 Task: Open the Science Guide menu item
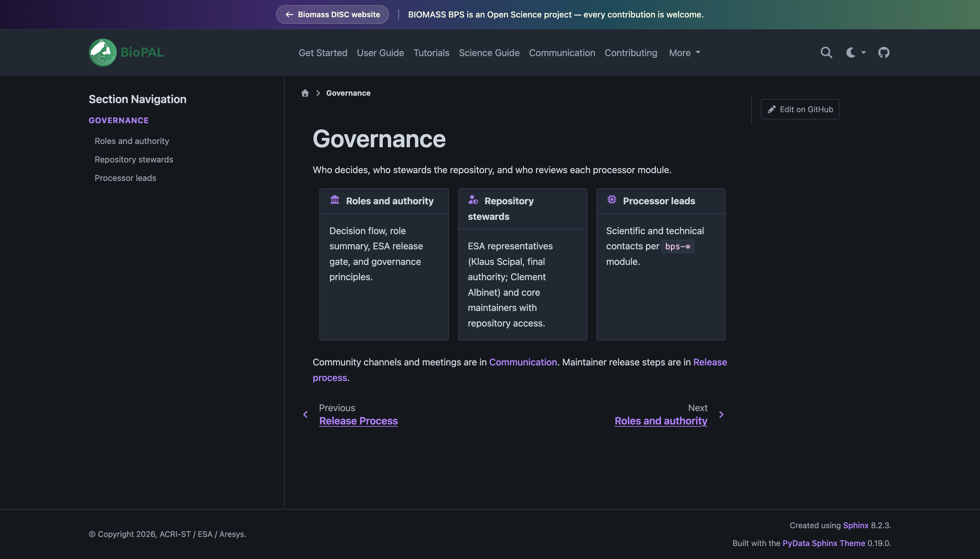pos(489,53)
